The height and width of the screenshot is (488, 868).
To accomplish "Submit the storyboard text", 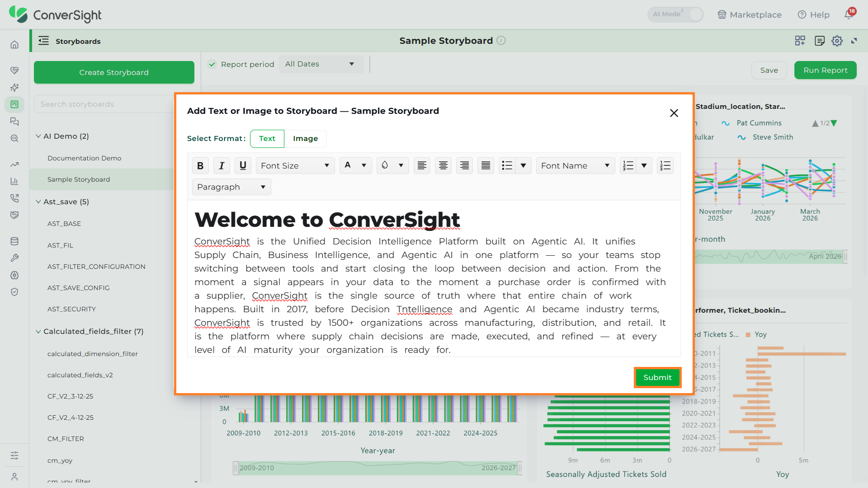I will pos(657,377).
